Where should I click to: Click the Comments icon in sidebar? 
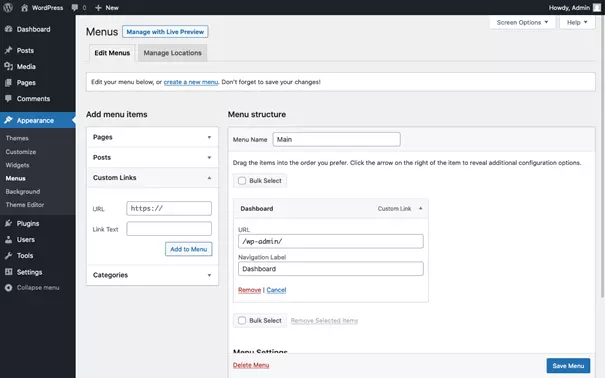coord(8,98)
